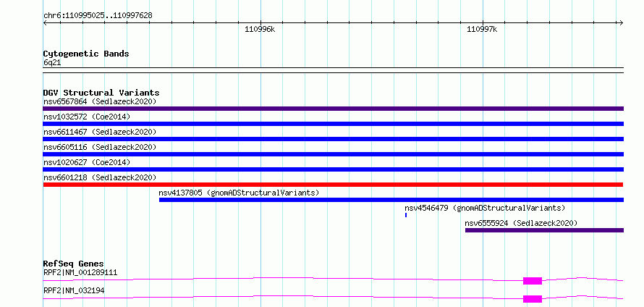Screen dimensions: 644x307
Task: Click the tiny blue nsv4546479 variant mark
Action: click(x=406, y=215)
